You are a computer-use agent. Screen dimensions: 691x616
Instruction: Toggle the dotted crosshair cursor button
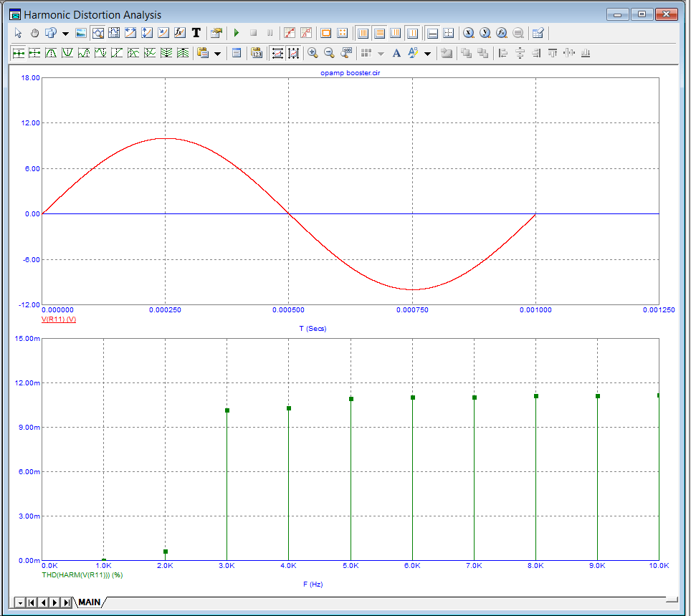[449, 33]
